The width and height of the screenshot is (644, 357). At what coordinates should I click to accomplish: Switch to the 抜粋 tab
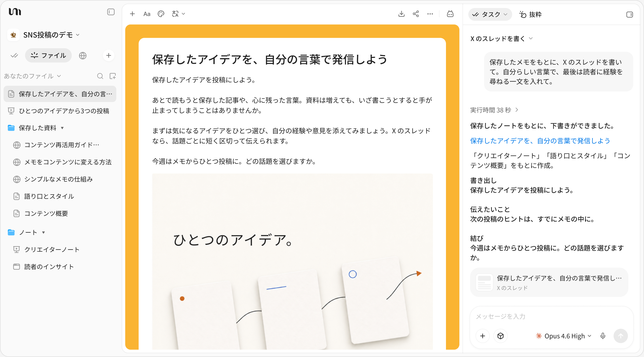530,14
